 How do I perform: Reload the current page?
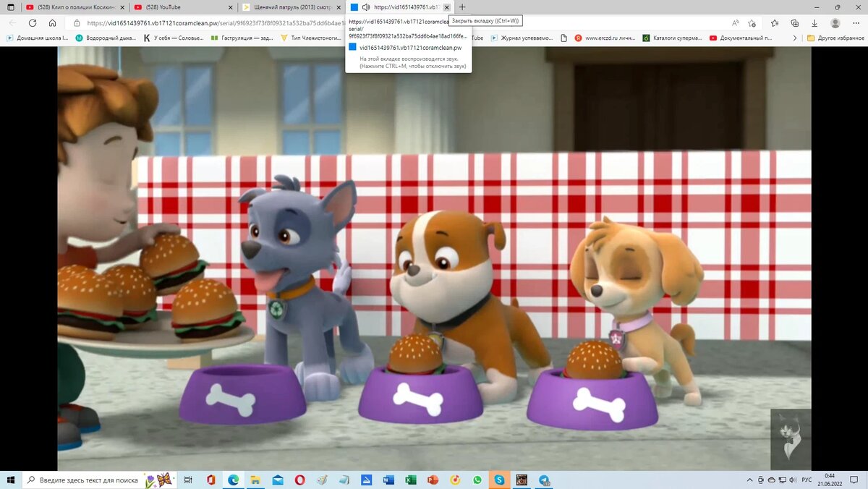click(x=33, y=23)
